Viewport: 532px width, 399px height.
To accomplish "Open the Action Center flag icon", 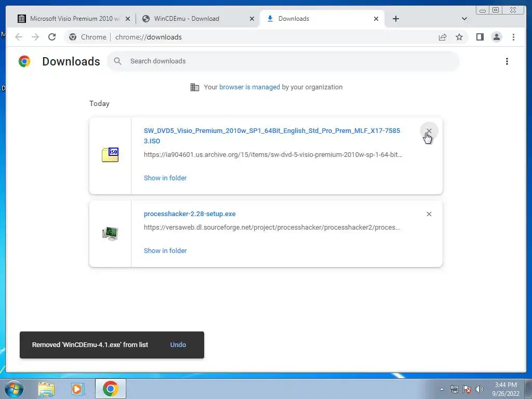I will coord(467,389).
